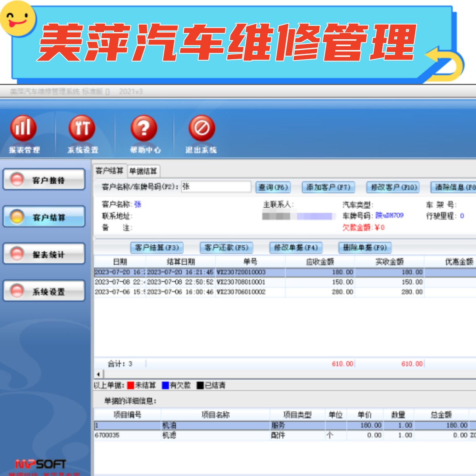Screen dimensions: 476x476
Task: Select the 机油 detail row
Action: point(285,425)
